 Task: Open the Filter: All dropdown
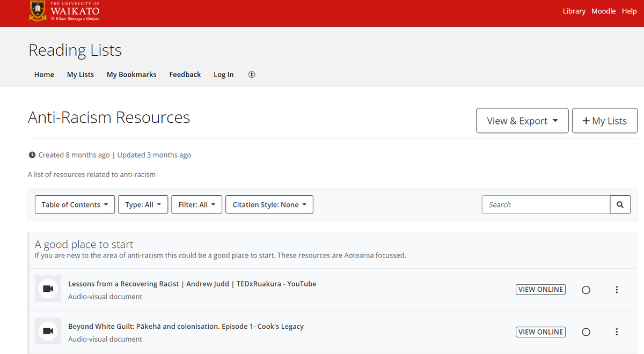(196, 204)
